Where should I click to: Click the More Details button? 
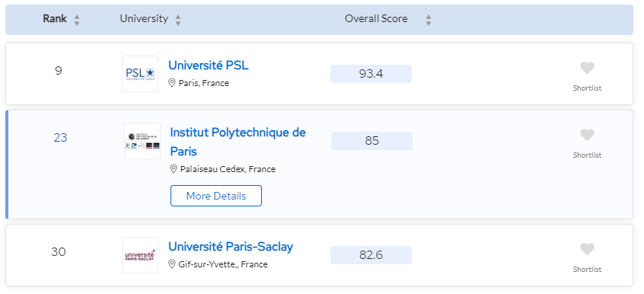coord(216,196)
